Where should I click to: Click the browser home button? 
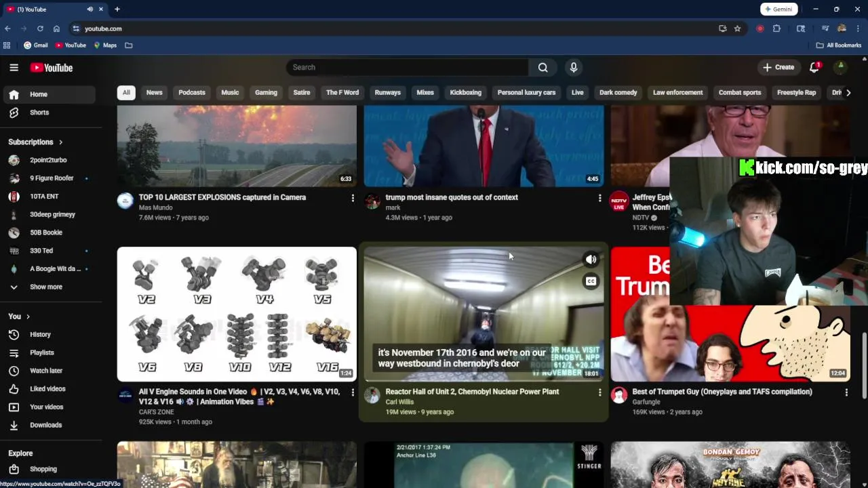56,28
